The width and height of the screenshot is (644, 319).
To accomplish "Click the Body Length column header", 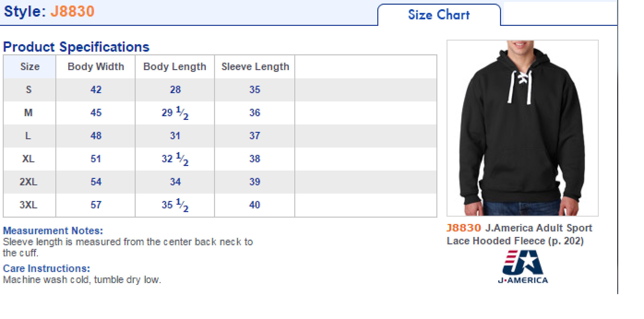I will pos(175,67).
